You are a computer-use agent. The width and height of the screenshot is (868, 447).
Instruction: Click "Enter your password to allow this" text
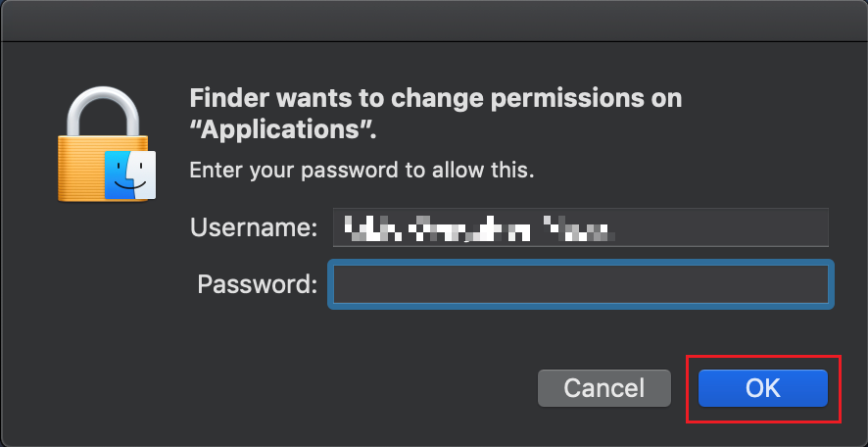tap(362, 170)
